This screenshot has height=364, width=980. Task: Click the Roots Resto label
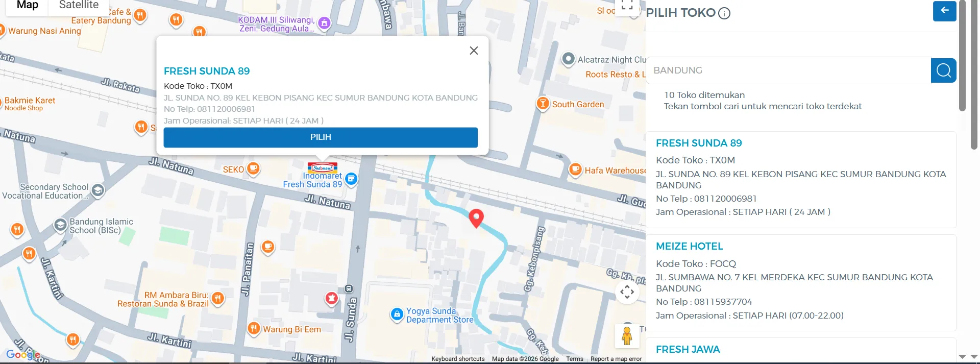[x=615, y=75]
